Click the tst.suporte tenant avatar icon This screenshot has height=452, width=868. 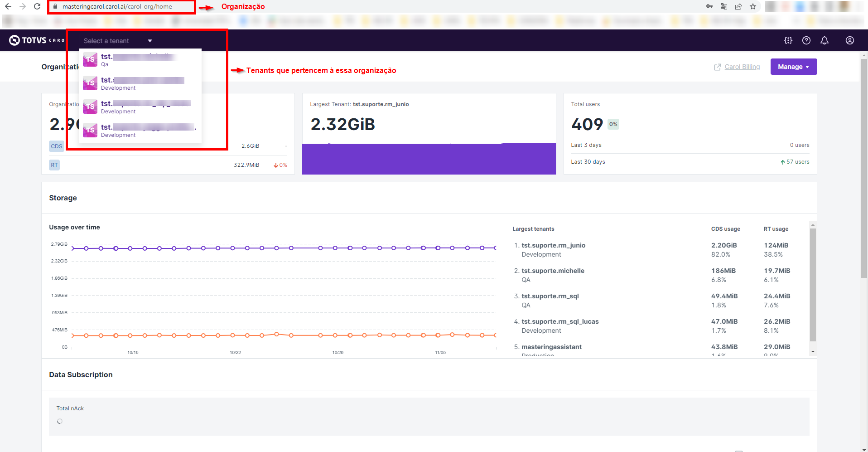[90, 59]
